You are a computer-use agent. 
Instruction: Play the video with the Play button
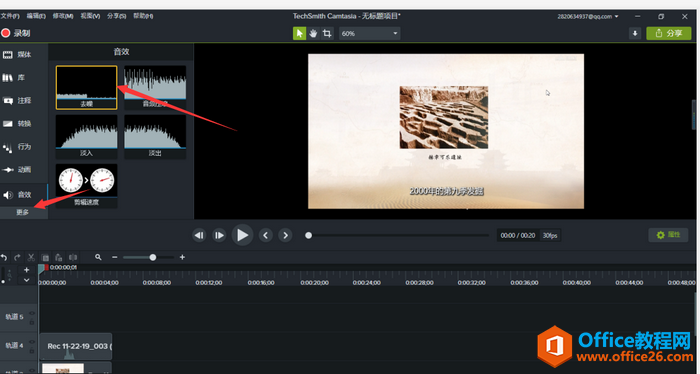tap(242, 235)
